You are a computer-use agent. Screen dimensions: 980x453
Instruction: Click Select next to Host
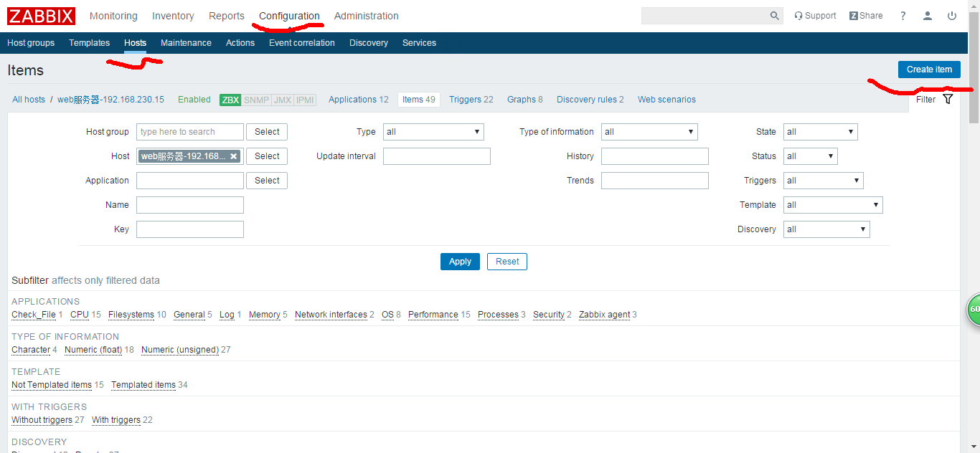267,156
